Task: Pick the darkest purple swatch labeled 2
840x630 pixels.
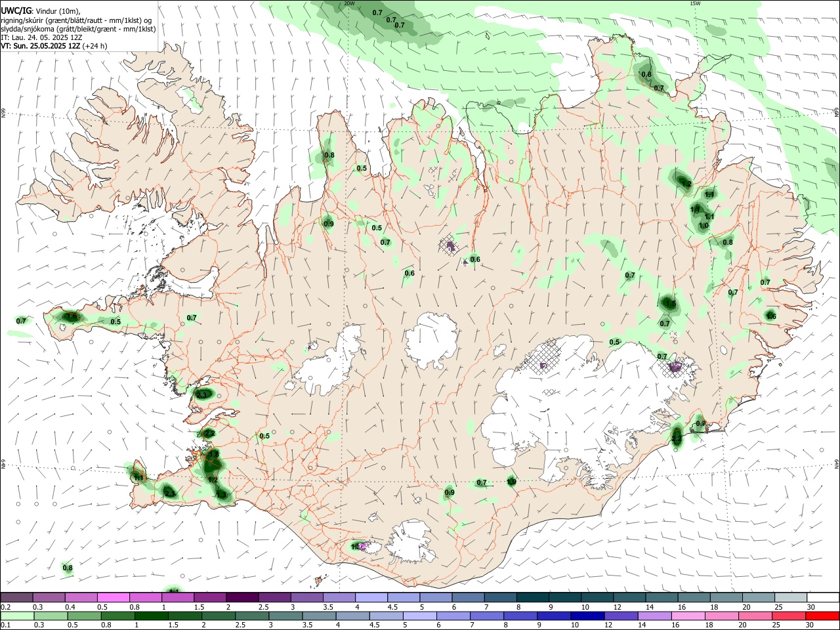Action: (241, 598)
